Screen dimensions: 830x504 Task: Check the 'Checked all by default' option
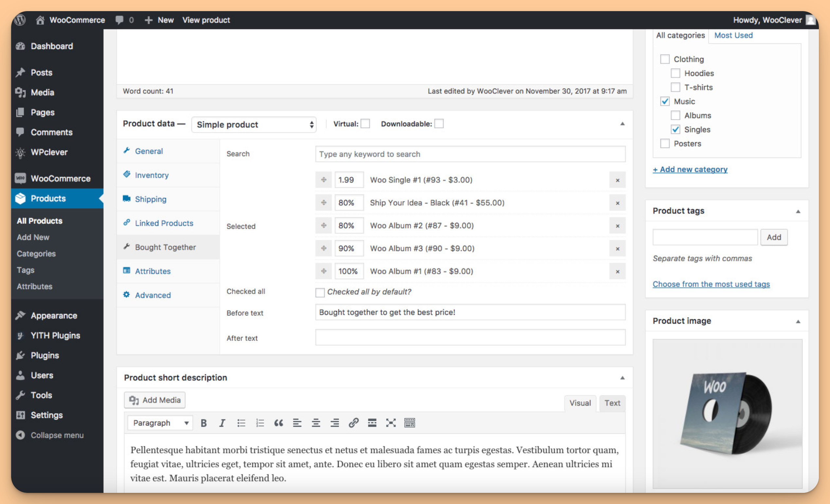pos(320,293)
